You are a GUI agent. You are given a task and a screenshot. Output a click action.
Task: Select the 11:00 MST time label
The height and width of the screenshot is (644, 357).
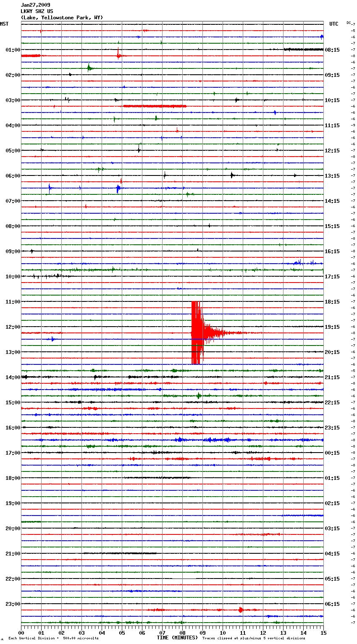coord(13,302)
